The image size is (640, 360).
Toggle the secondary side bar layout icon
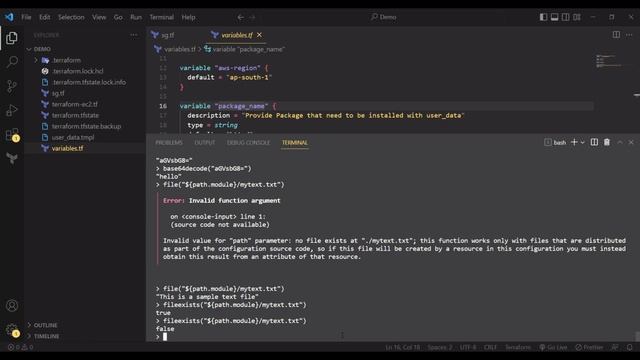point(565,17)
